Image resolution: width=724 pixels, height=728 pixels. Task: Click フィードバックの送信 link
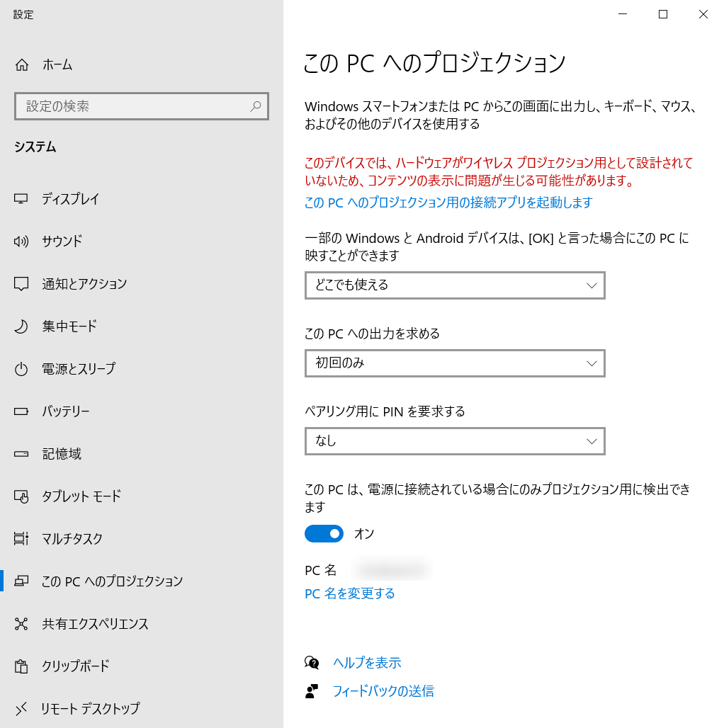[383, 691]
